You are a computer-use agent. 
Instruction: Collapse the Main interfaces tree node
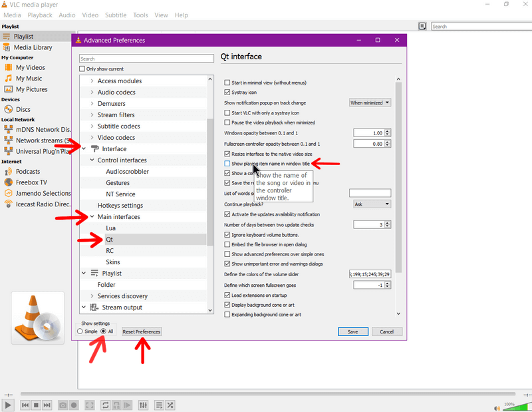coord(92,217)
